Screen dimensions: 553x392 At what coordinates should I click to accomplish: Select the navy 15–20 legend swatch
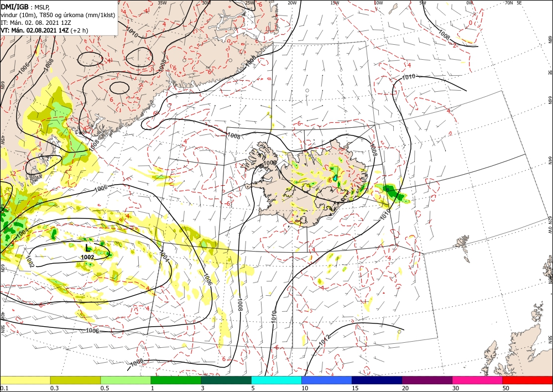(377, 380)
